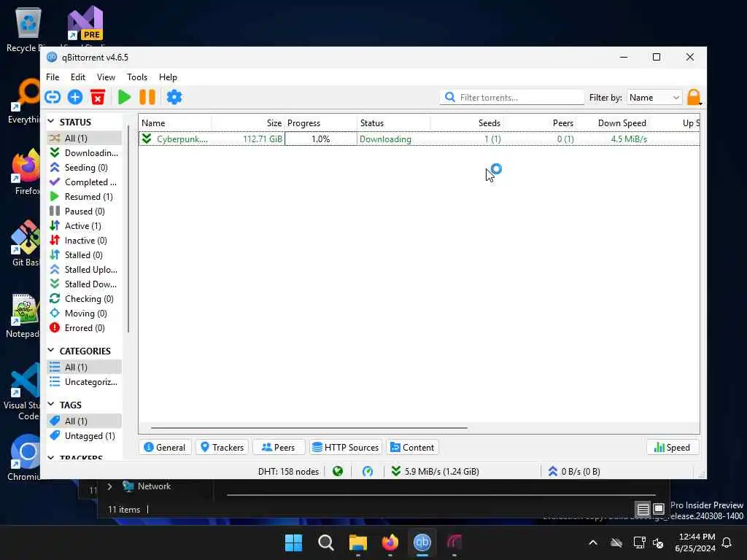Click the green Resume toolbar icon
The height and width of the screenshot is (560, 747).
click(x=124, y=97)
